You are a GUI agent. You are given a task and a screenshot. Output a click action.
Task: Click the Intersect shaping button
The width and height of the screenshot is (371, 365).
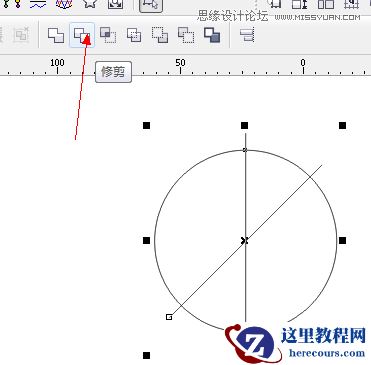coord(108,35)
